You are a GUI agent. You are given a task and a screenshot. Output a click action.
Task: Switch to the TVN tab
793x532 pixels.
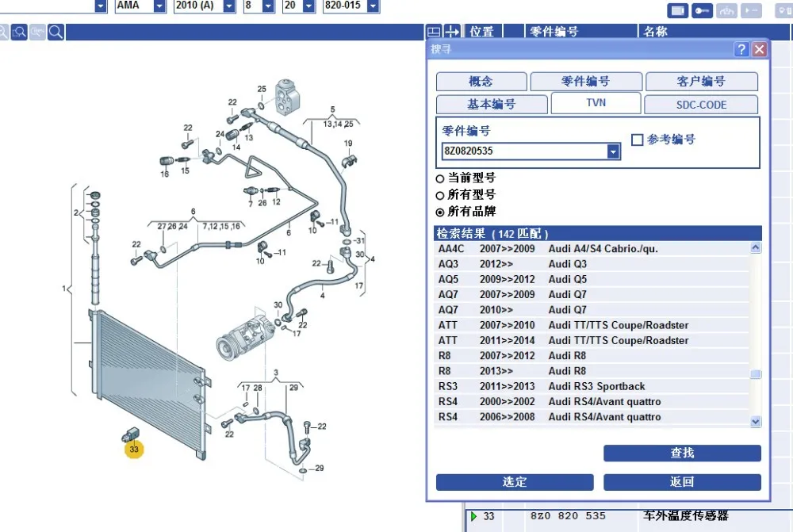click(596, 103)
